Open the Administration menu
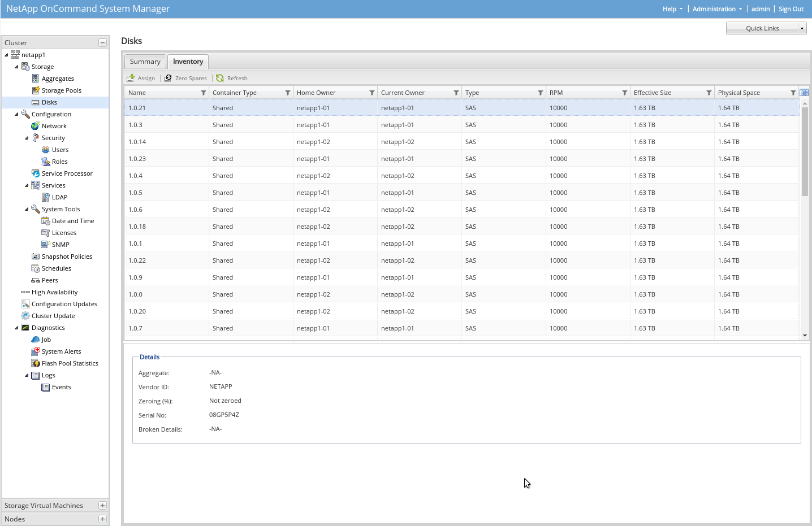 tap(717, 9)
